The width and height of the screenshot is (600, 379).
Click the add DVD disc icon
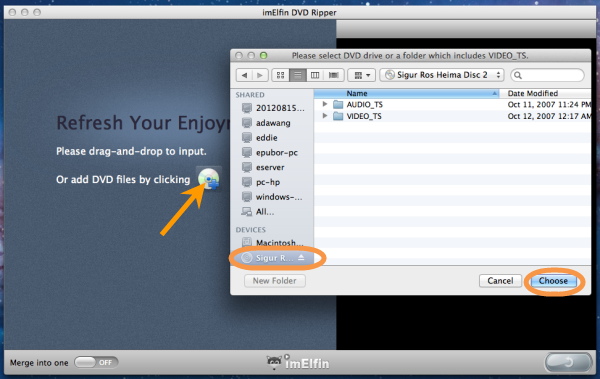pos(209,178)
